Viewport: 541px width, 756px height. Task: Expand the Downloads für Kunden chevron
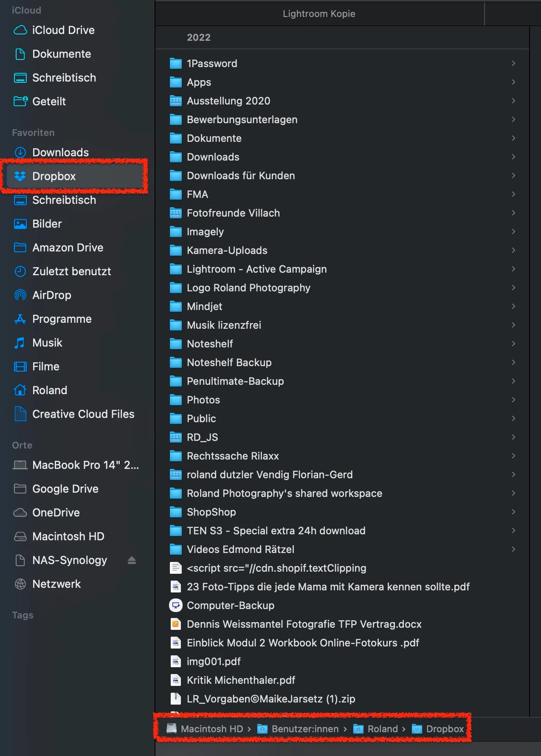[x=513, y=175]
